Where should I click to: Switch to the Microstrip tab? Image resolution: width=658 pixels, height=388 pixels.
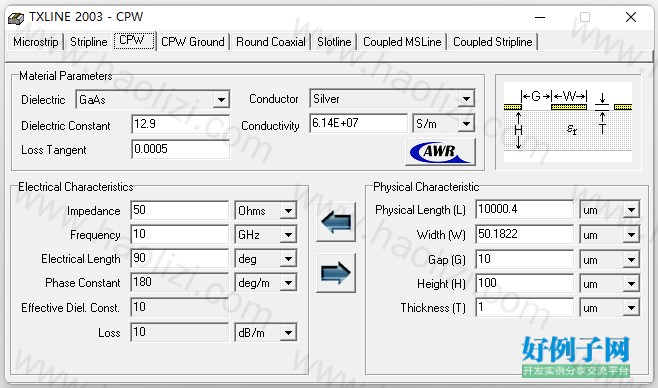pyautogui.click(x=36, y=42)
